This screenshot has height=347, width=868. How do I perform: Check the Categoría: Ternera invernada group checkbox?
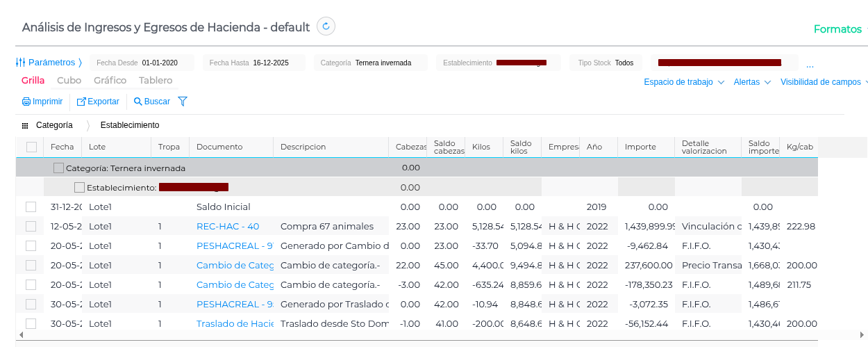click(x=58, y=168)
